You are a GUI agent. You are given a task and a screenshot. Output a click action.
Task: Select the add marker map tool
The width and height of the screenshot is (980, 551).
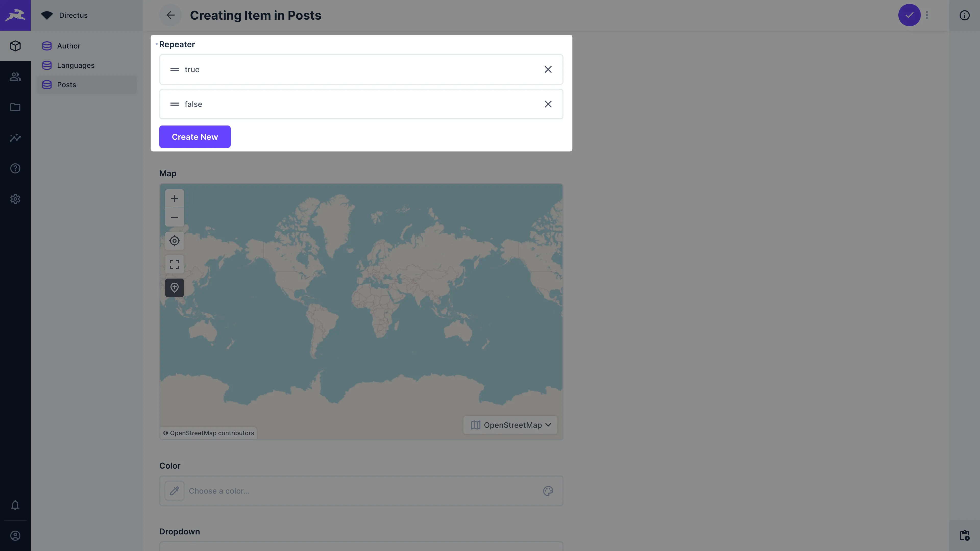[x=174, y=287]
